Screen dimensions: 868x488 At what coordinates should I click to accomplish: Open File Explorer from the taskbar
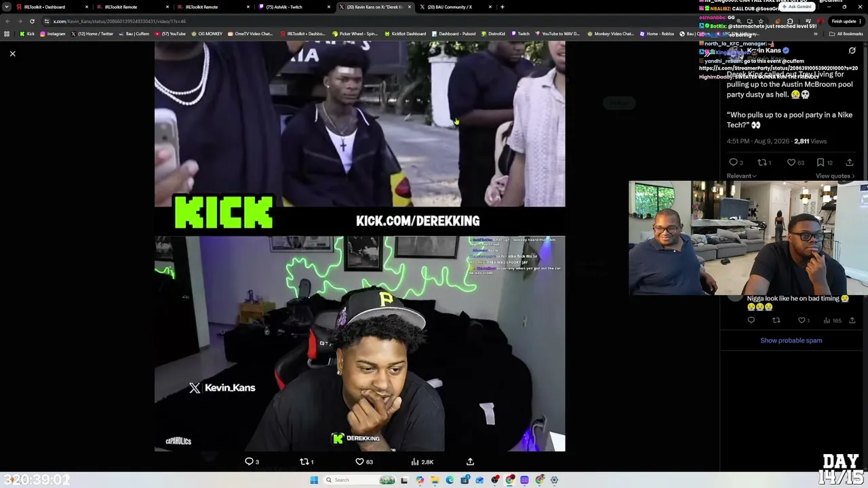[435, 480]
